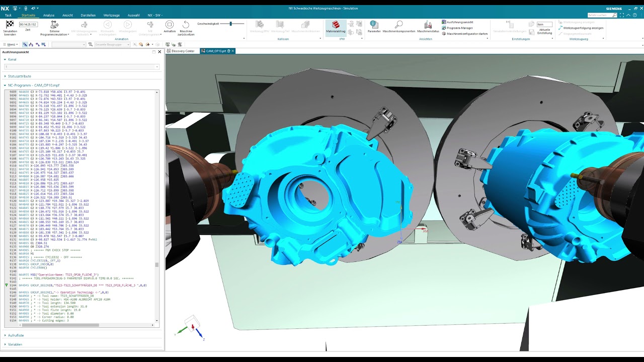Toggle the Ausführungsansicht view option
644x362 pixels.
[457, 22]
